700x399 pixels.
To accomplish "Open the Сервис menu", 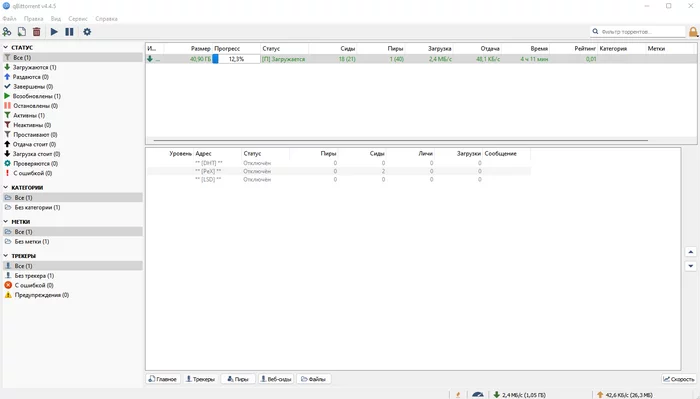I will pyautogui.click(x=78, y=19).
